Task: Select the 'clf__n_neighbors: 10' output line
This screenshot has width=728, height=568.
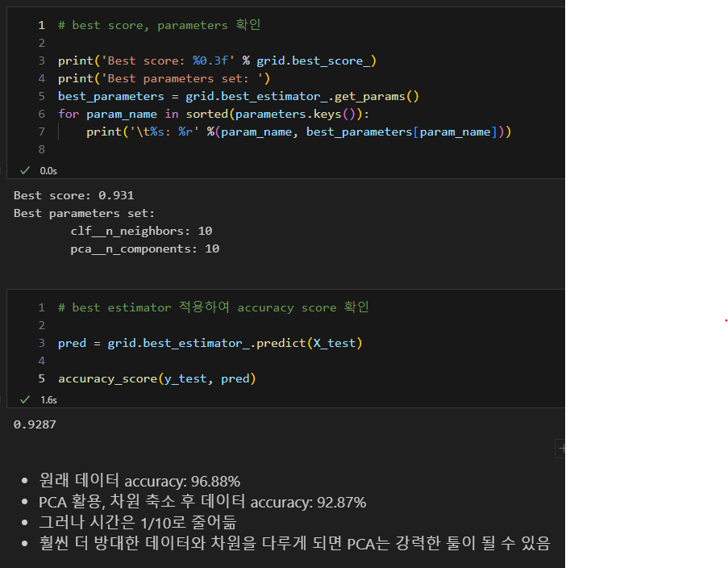Action: [x=141, y=231]
